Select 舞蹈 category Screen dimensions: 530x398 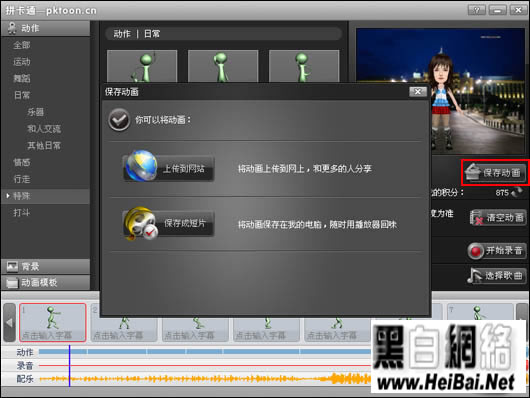(22, 78)
